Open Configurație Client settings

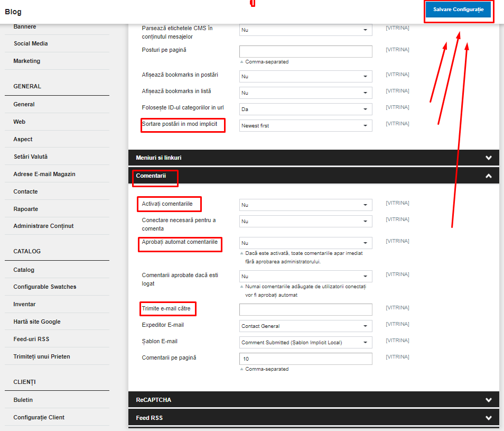tap(39, 417)
